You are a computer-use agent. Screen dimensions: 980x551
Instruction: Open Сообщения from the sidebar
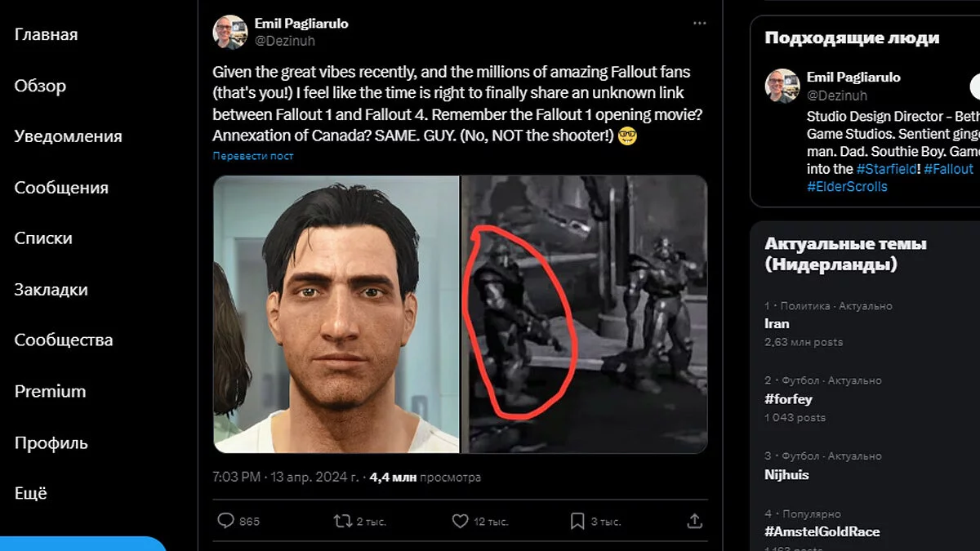tap(61, 188)
